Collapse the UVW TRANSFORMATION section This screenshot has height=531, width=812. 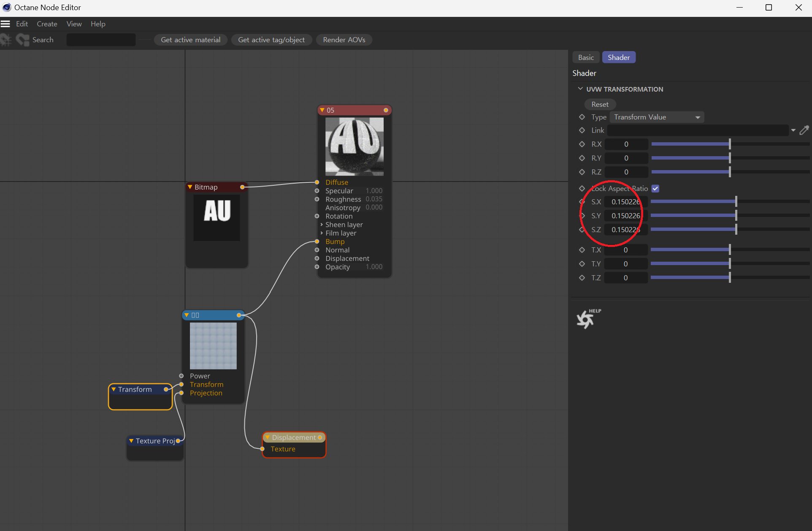[580, 89]
